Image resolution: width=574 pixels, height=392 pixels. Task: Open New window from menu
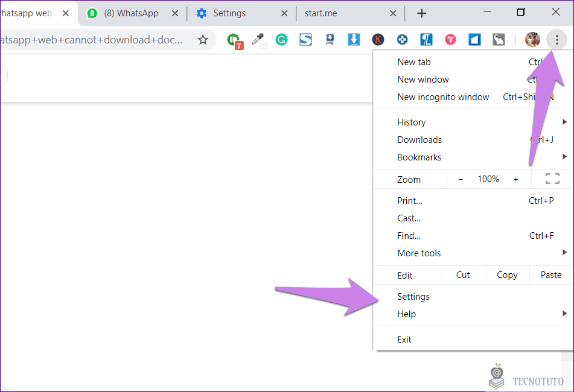tap(474, 80)
